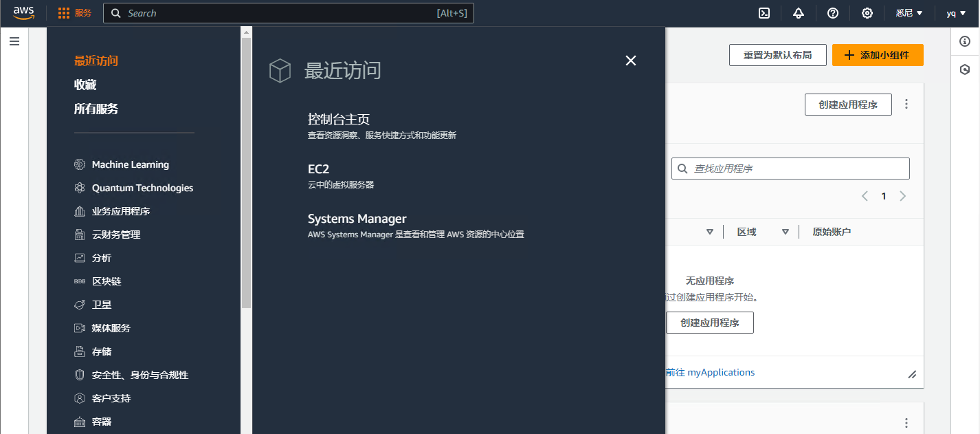Click 创建应用程序 in the widget header
980x434 pixels.
tap(848, 105)
